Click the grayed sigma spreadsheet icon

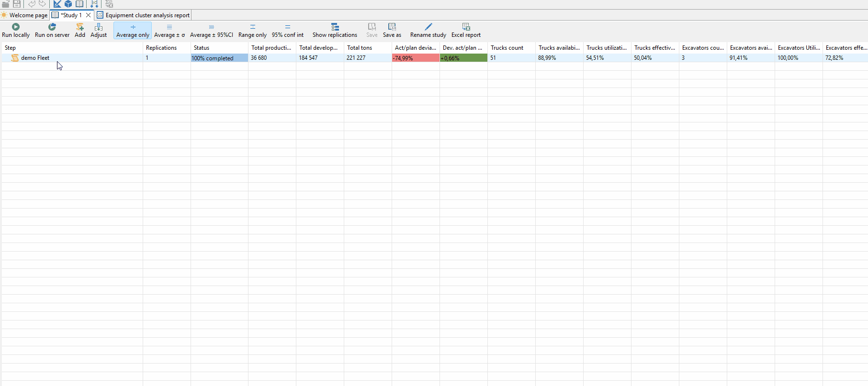point(109,4)
